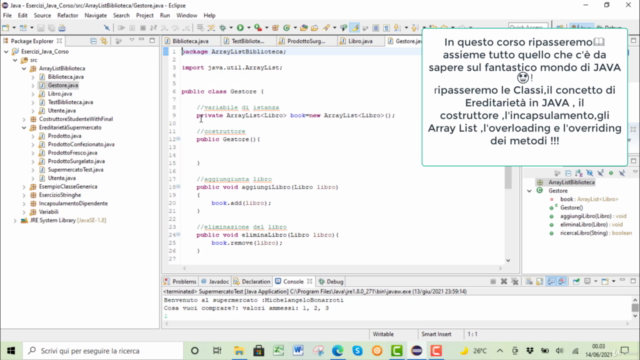Click Collapse All icon in Outline

(x=568, y=173)
